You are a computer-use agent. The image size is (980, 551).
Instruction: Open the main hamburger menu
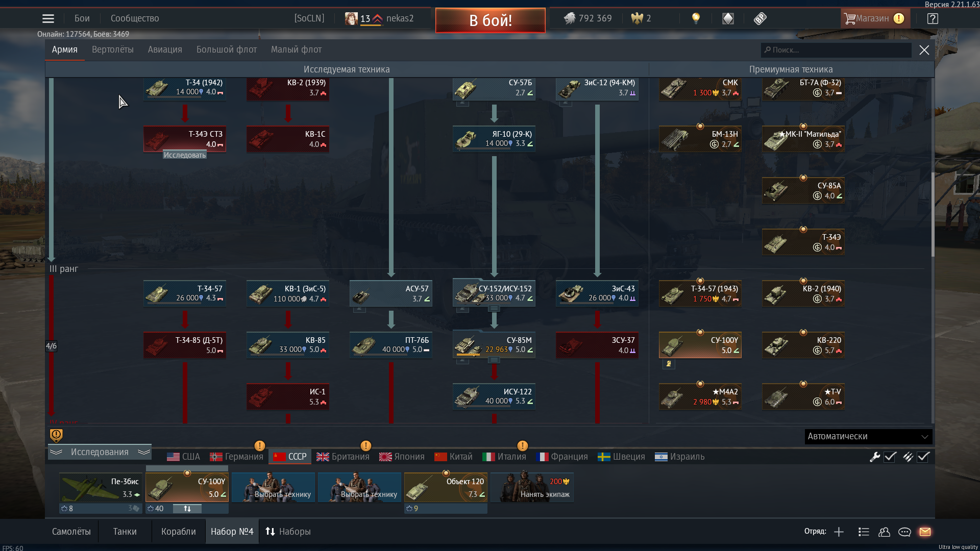(x=48, y=18)
